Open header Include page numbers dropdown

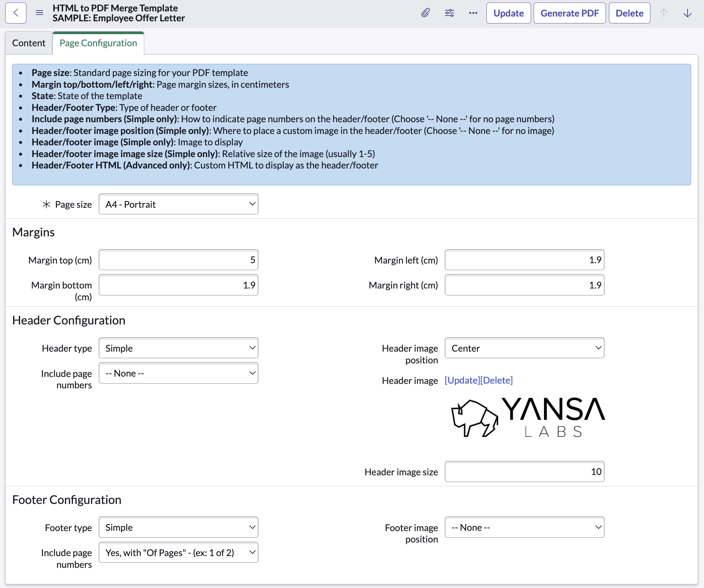178,373
